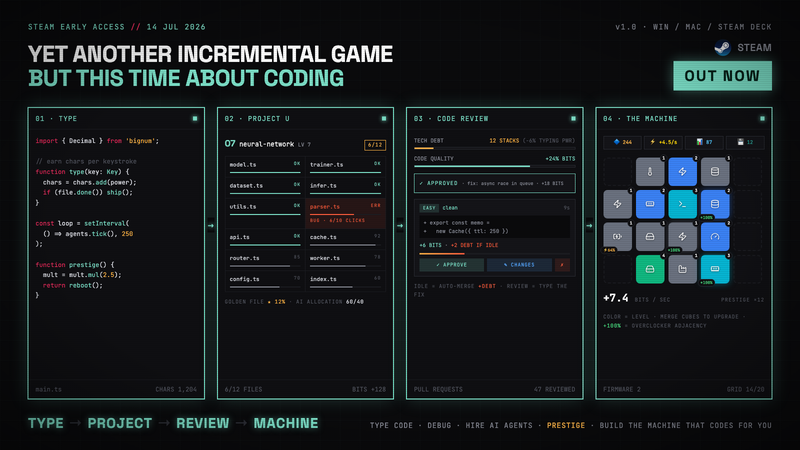This screenshot has width=800, height=450.
Task: Click the main.ts filename in Type footer
Action: [48, 389]
